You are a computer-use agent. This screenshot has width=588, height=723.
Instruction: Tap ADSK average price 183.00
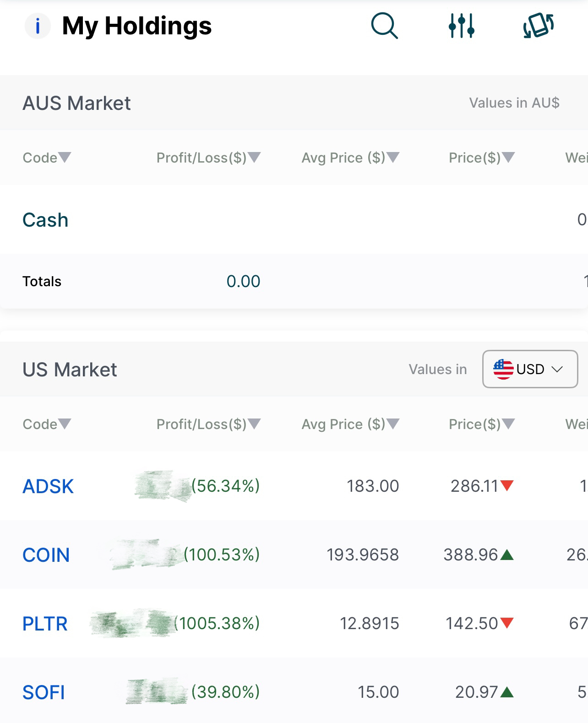373,486
